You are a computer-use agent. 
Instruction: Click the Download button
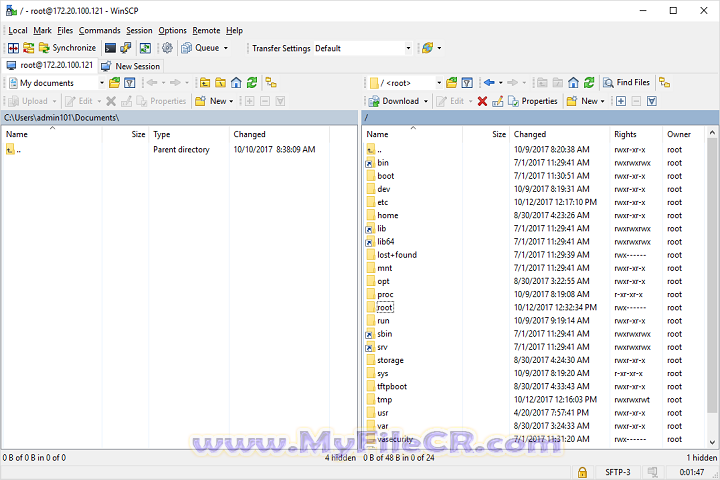pos(394,101)
